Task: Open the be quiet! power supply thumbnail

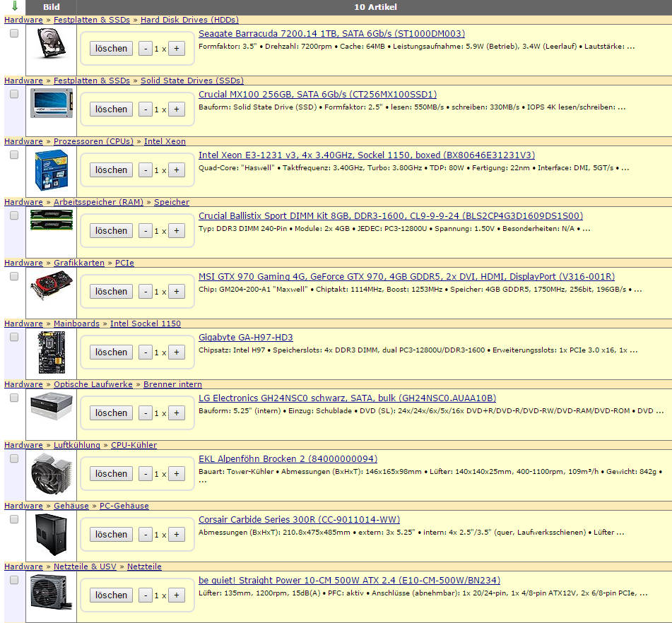Action: point(52,592)
